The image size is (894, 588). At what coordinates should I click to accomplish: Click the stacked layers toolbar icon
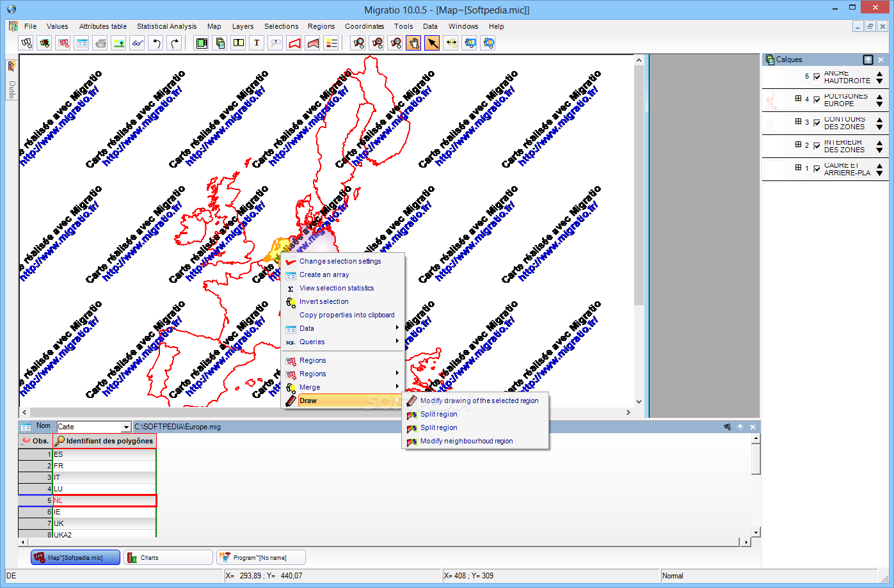point(220,43)
